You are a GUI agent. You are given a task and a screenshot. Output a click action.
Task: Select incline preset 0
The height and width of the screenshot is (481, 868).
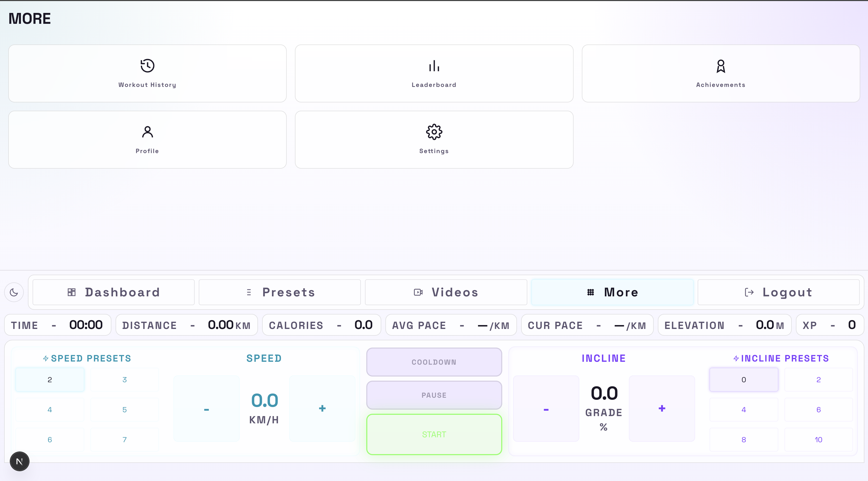pyautogui.click(x=744, y=380)
